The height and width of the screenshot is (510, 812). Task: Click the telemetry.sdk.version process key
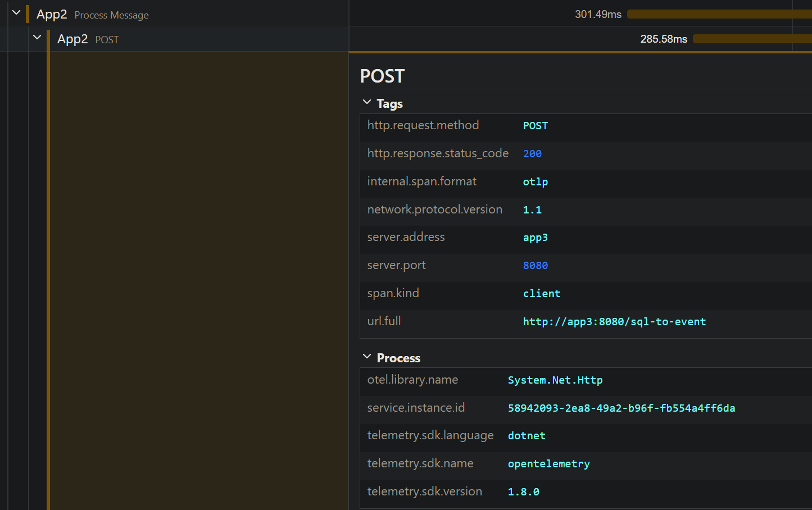[424, 491]
